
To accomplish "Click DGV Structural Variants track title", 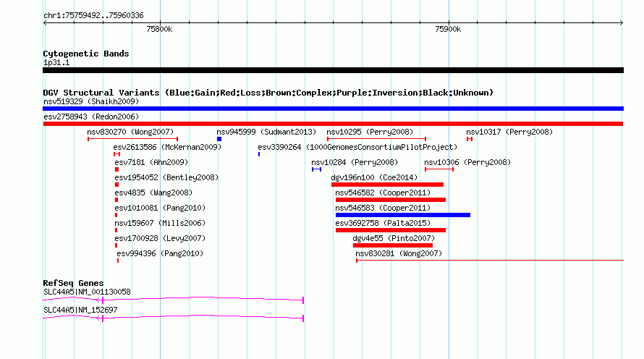I will (268, 93).
